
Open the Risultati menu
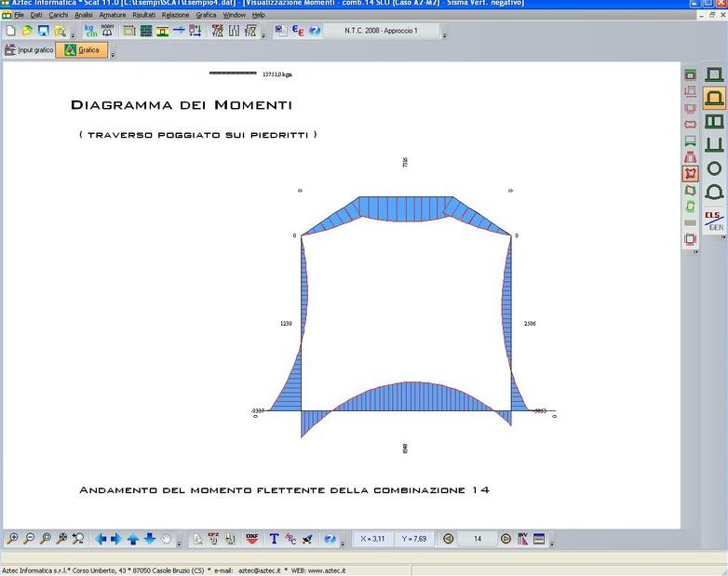click(x=143, y=15)
